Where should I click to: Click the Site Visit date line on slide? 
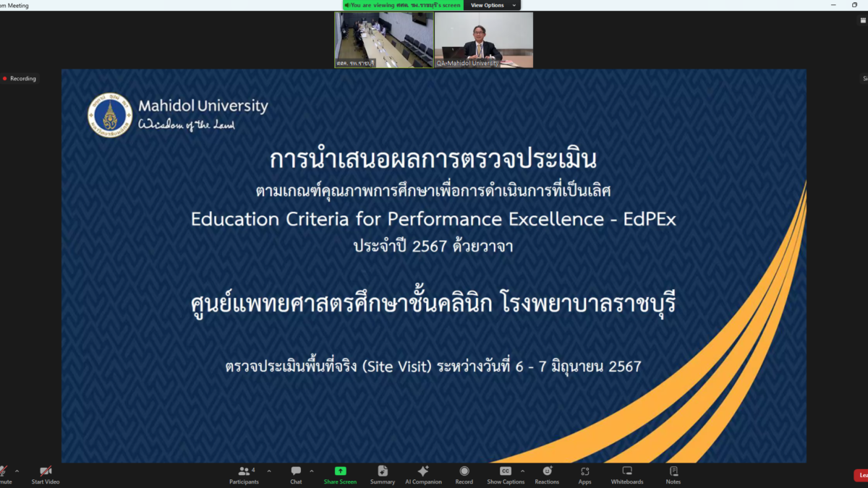(433, 367)
